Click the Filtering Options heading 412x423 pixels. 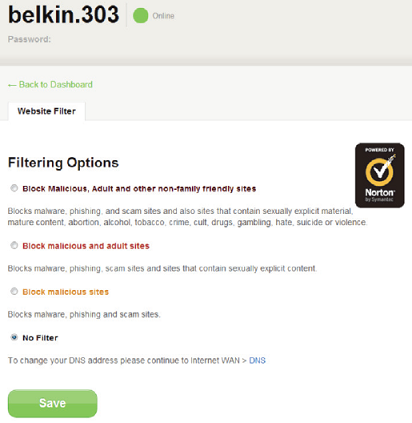(x=63, y=163)
